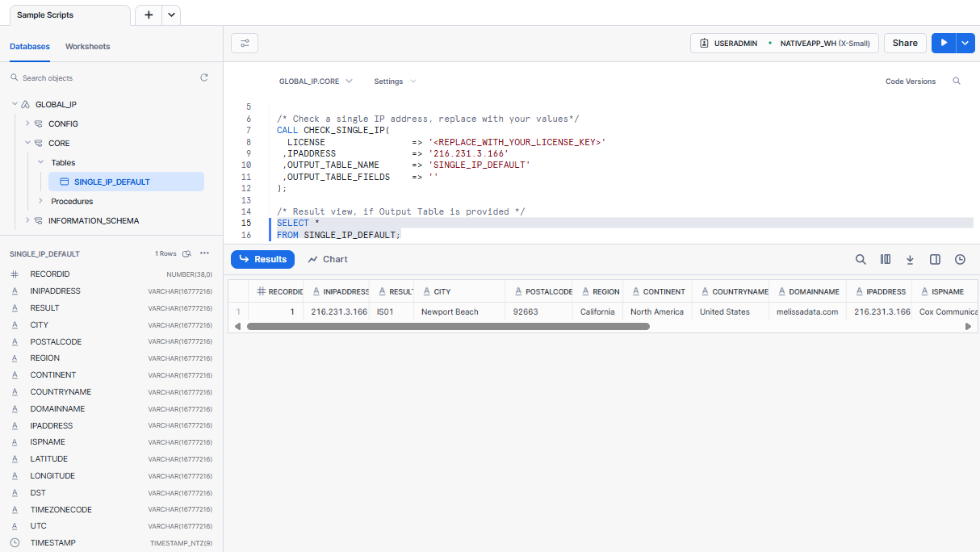
Task: Click the text type icon beside LATITUDE
Action: click(15, 459)
